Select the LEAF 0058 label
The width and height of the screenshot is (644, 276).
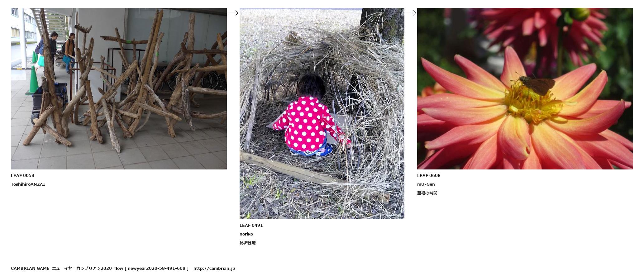22,175
